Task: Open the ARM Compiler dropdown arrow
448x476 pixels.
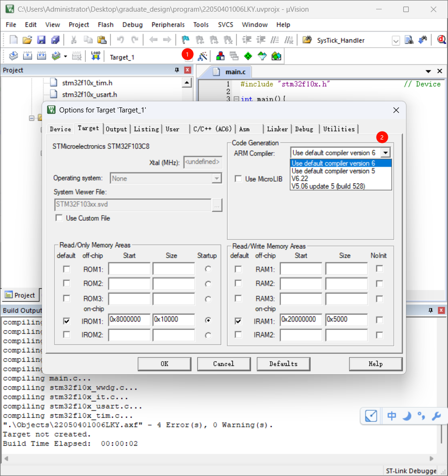Action: tap(385, 153)
